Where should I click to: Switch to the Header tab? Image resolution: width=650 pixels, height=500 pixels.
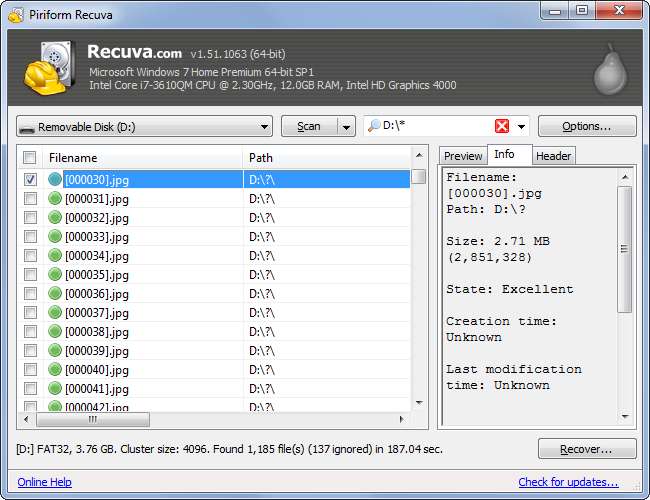pyautogui.click(x=553, y=156)
